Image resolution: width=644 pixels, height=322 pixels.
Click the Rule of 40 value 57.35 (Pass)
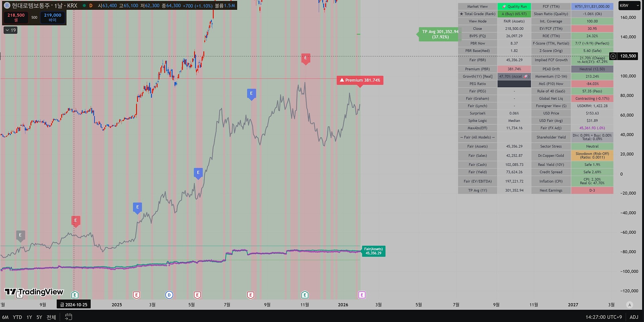pos(592,91)
